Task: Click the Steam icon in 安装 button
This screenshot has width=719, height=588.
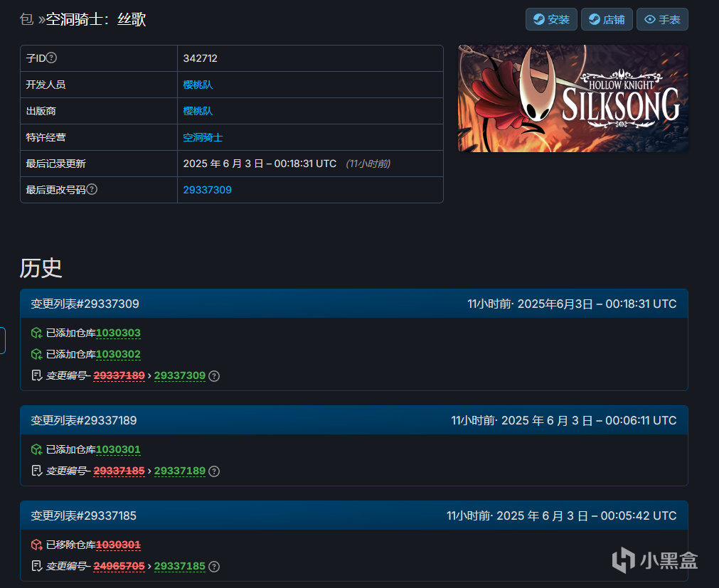Action: pyautogui.click(x=539, y=19)
